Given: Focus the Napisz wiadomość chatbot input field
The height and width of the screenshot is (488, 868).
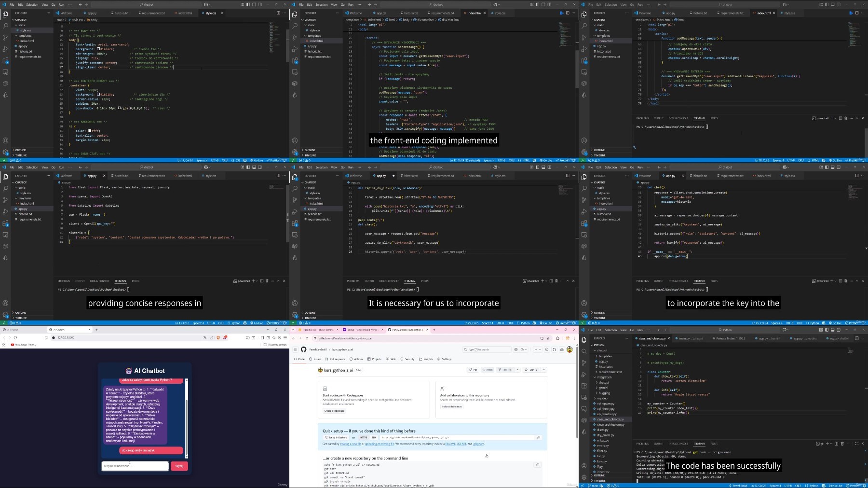Looking at the screenshot, I should point(135,466).
